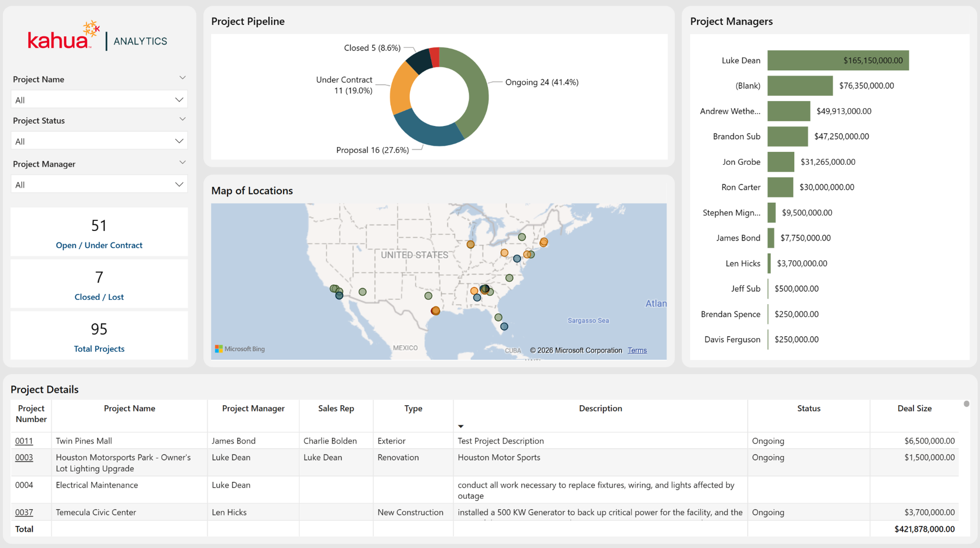Open the map Terms link
Image resolution: width=980 pixels, height=548 pixels.
click(x=637, y=350)
